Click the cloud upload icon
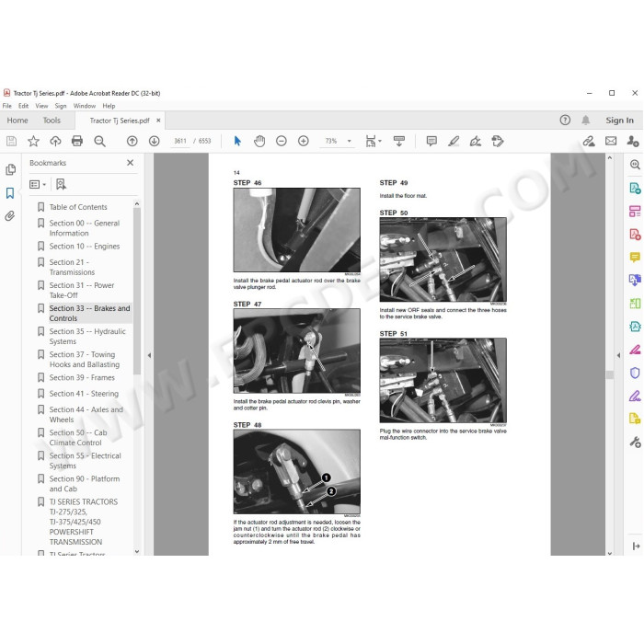 point(55,142)
